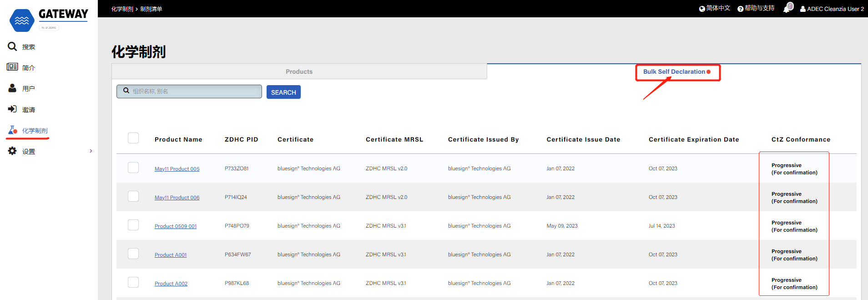Open the search magnifier icon in sidebar
This screenshot has height=300, width=868.
[12, 46]
